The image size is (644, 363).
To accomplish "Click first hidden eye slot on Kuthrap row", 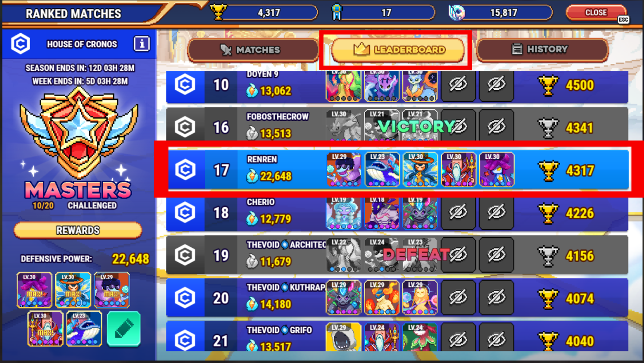I will [x=458, y=298].
